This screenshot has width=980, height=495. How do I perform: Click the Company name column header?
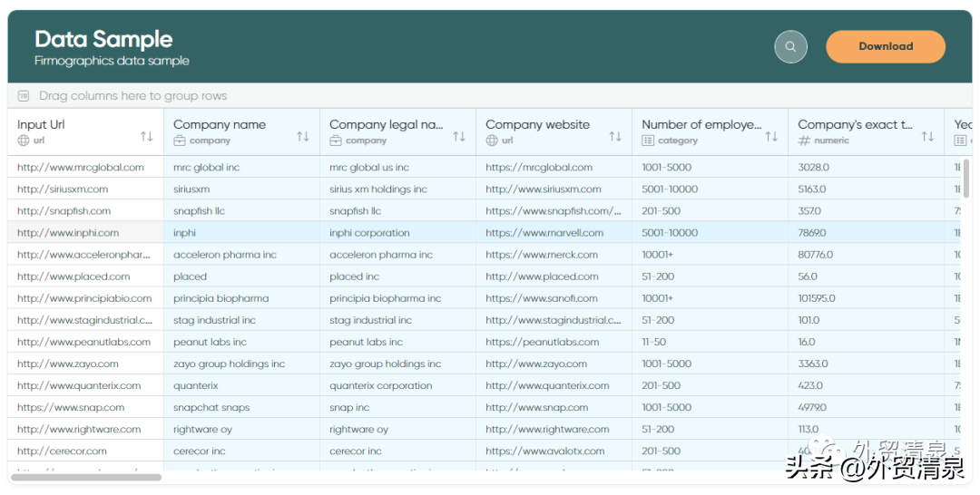tap(242, 131)
